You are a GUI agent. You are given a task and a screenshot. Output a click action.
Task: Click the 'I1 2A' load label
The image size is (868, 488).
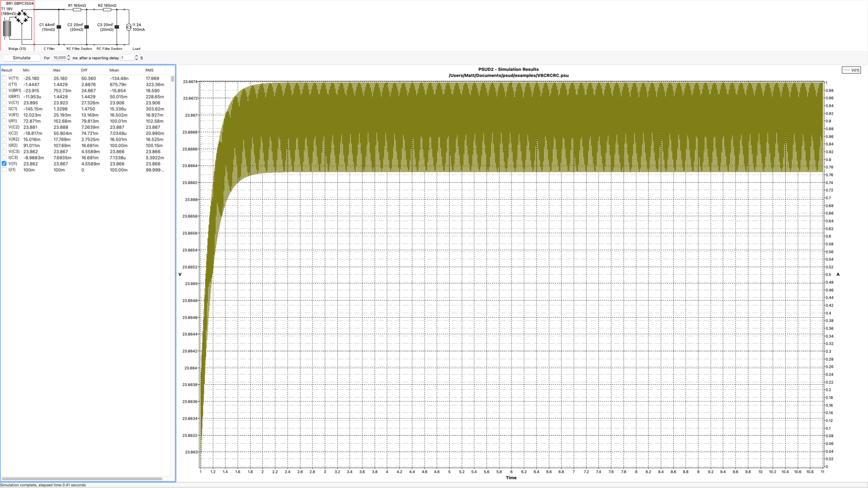pyautogui.click(x=137, y=25)
